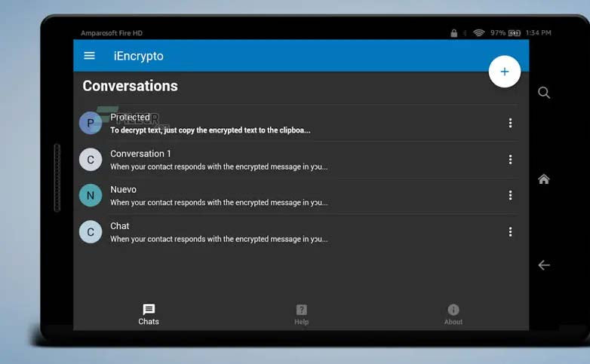
Task: Select the message preview under Conversation 1
Action: click(219, 167)
